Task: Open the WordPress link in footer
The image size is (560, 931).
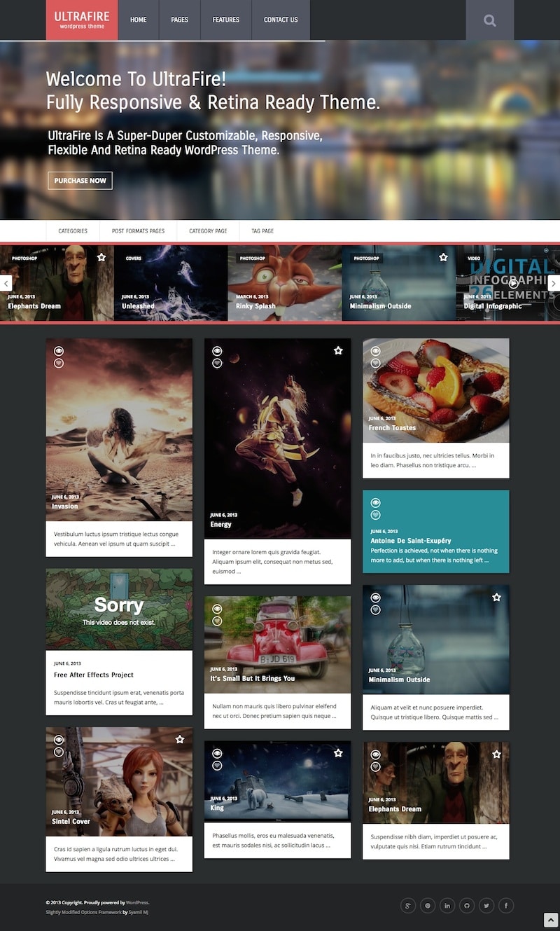Action: coord(137,902)
